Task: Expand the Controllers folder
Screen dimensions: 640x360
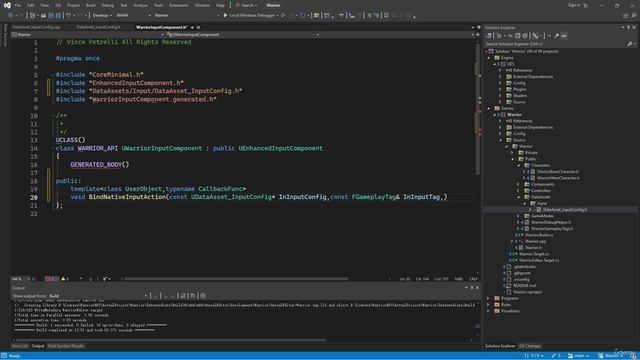Action: coord(518,191)
